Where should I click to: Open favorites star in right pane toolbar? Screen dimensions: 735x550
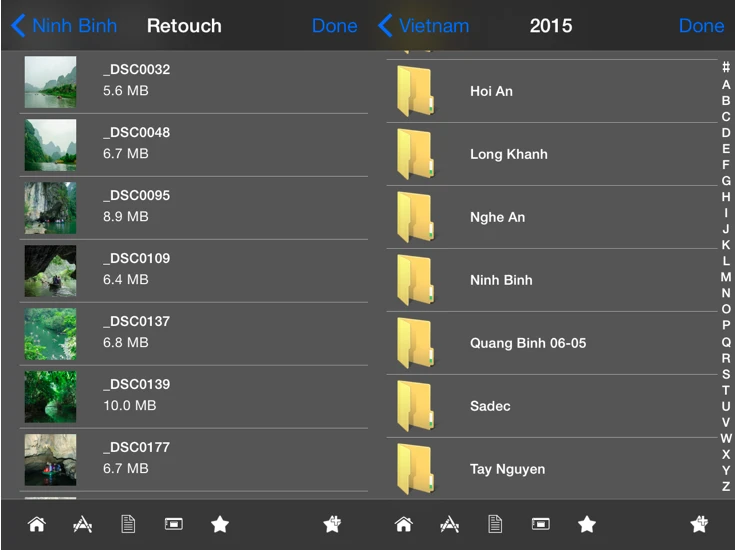(587, 524)
